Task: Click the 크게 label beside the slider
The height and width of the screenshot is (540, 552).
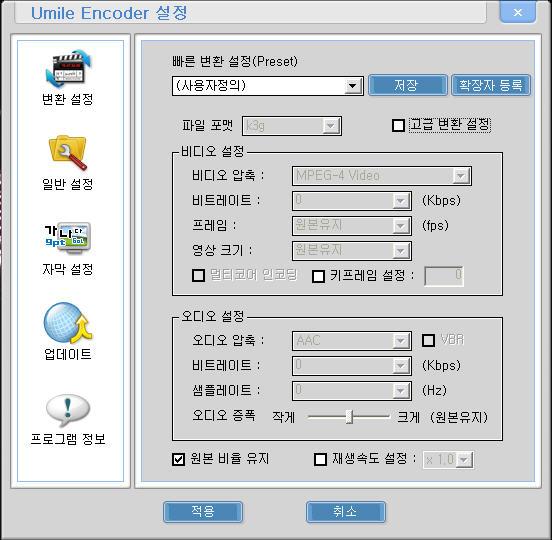Action: 408,417
